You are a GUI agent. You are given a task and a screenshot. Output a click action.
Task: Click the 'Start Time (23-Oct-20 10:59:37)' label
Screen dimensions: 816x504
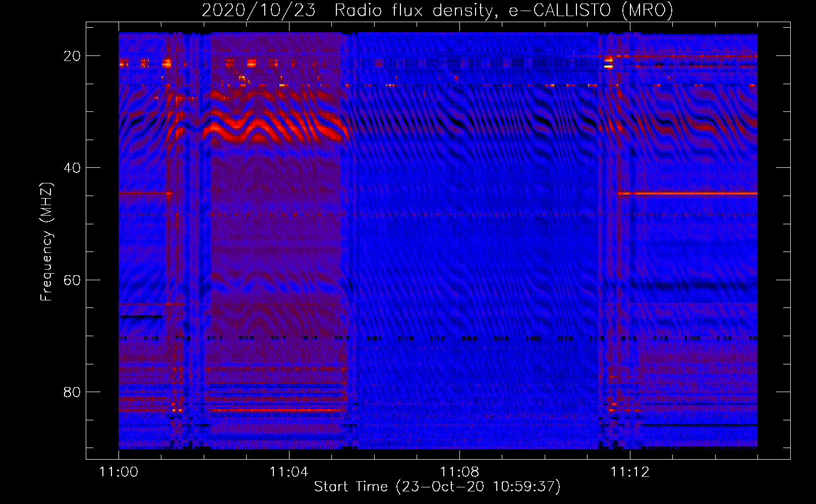point(437,487)
